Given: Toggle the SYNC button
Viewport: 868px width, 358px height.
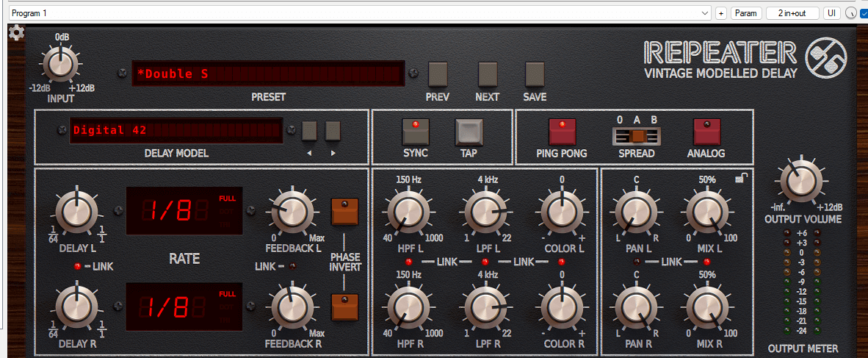Looking at the screenshot, I should (x=416, y=132).
